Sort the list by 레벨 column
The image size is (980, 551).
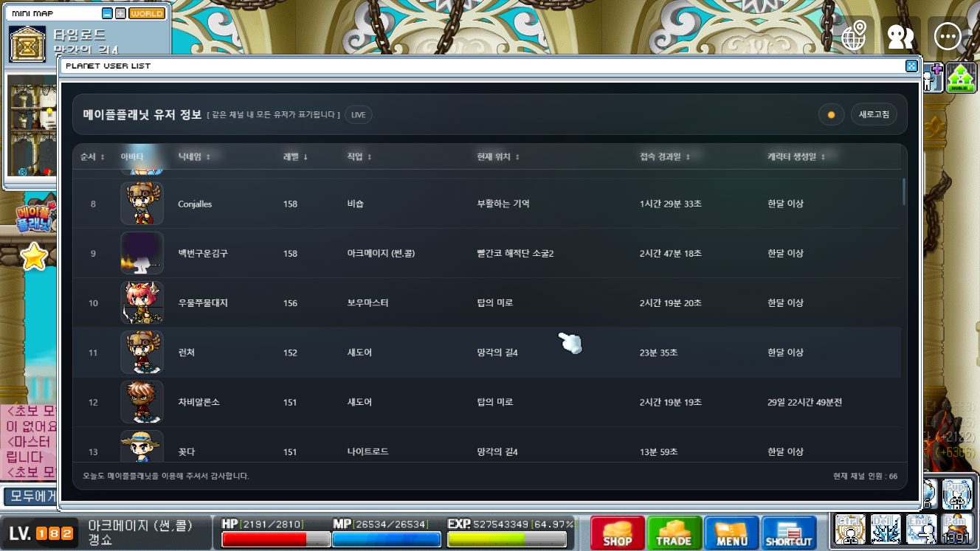pos(296,157)
